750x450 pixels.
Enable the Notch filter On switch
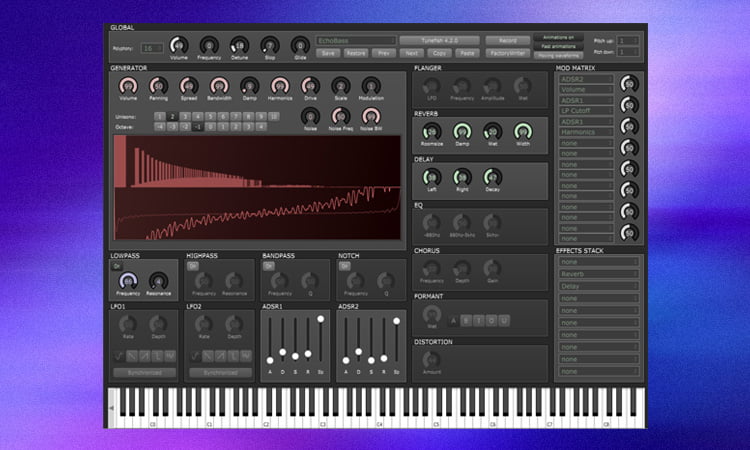pos(345,267)
